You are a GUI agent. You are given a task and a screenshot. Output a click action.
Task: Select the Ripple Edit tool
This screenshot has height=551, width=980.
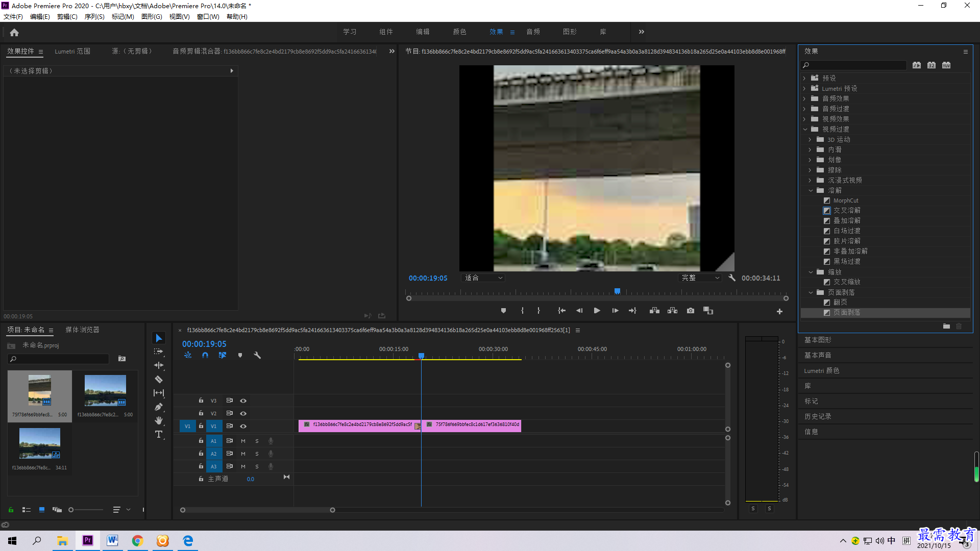(x=159, y=365)
